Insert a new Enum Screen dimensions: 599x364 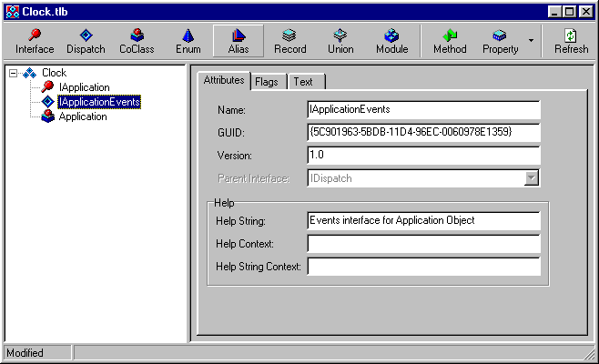[188, 41]
